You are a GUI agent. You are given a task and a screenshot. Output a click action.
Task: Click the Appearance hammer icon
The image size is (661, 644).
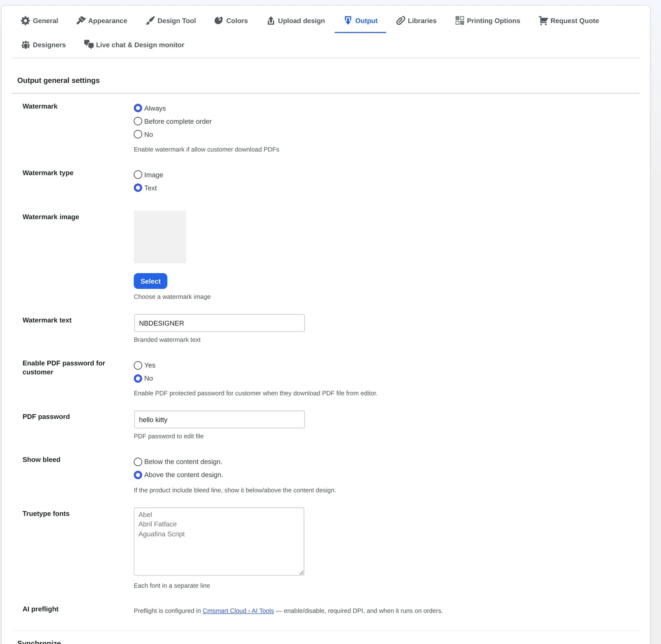coord(81,21)
